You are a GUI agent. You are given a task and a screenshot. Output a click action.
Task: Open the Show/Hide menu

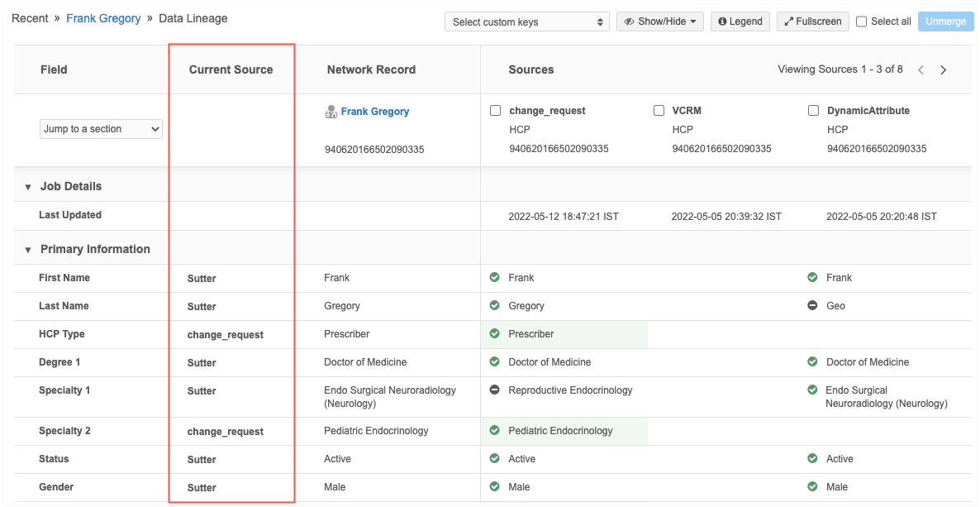659,22
